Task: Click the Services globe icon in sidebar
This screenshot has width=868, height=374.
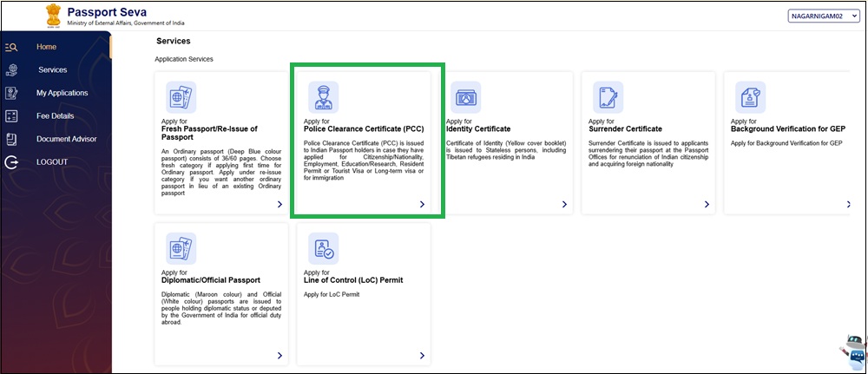Action: [x=11, y=70]
